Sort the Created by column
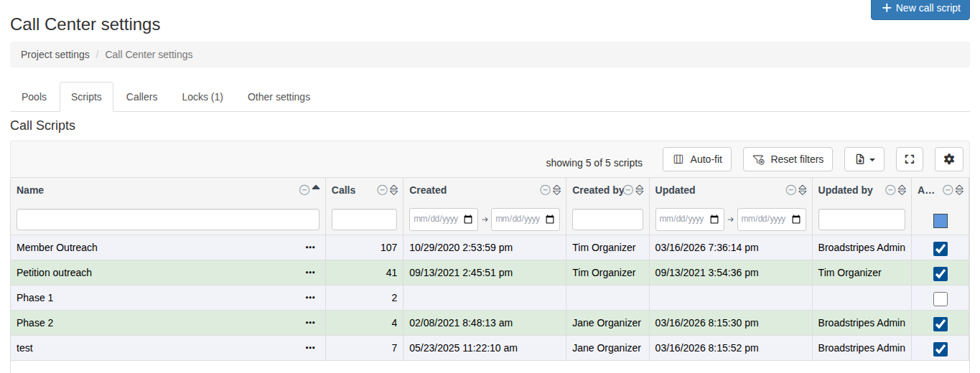Viewport: 980px width, 373px height. pyautogui.click(x=640, y=190)
